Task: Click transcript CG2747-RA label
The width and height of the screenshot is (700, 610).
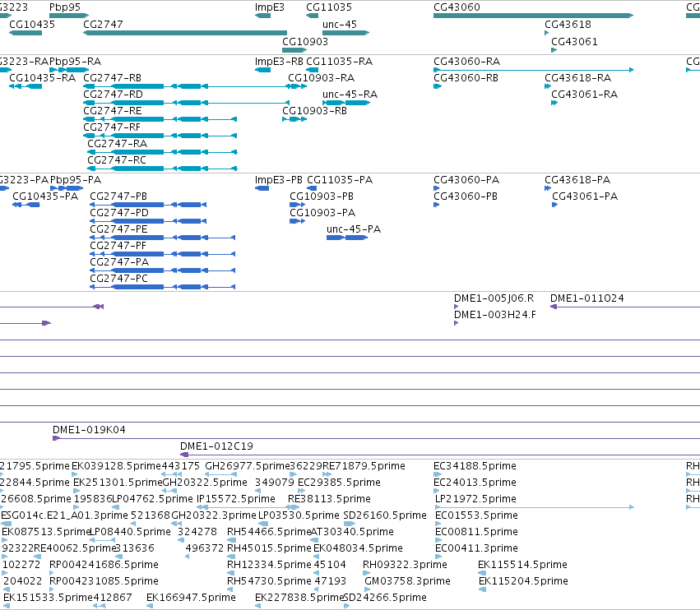Action: tap(118, 144)
